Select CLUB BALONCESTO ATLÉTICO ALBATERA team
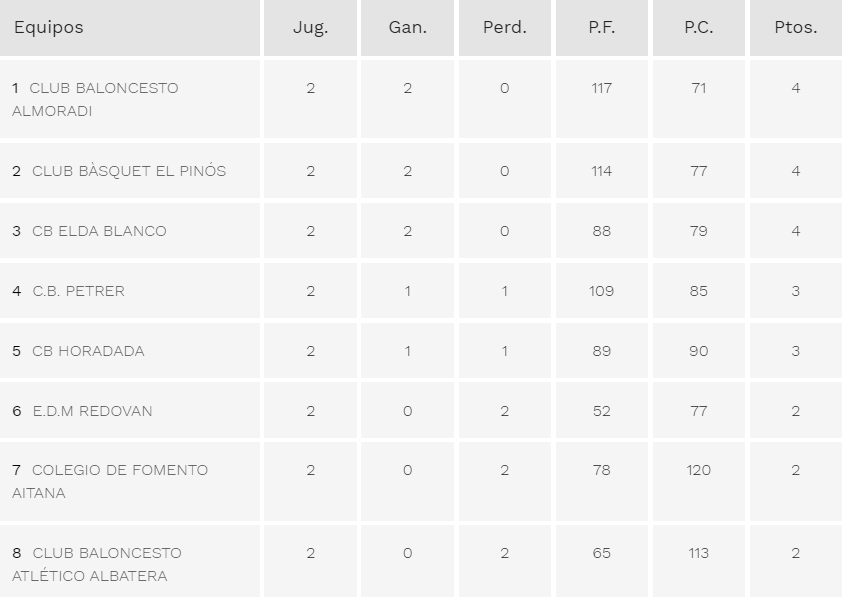Screen dimensions: 844x597 (x=97, y=564)
